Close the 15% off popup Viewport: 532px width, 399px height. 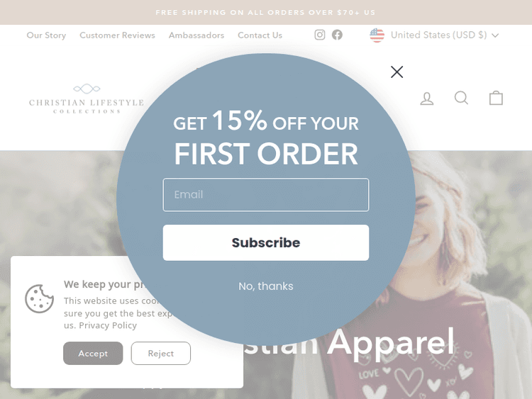[x=397, y=72]
